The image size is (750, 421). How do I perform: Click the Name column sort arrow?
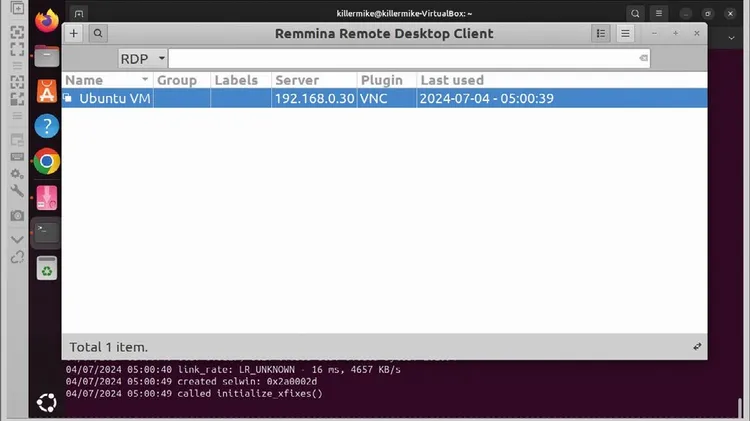point(144,79)
